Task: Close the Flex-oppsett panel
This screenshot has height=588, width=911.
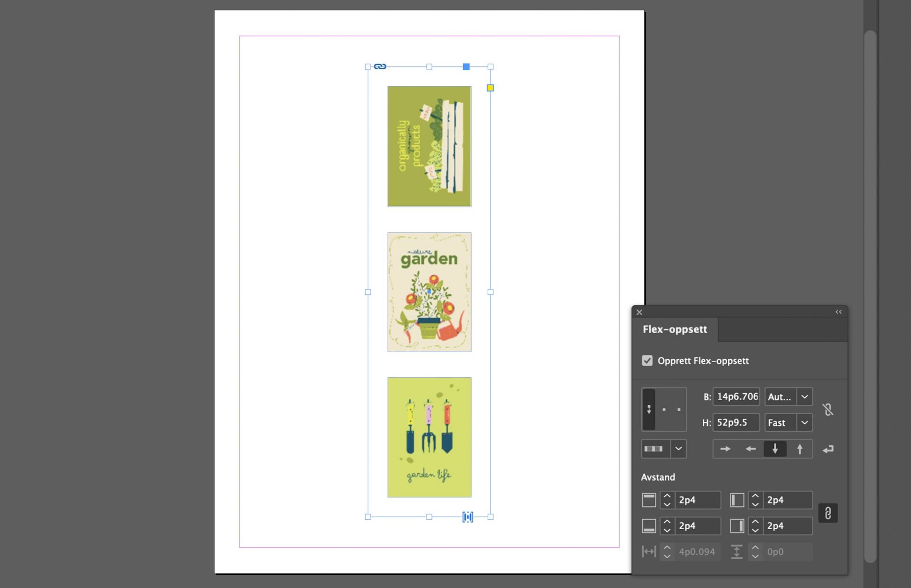Action: tap(639, 312)
